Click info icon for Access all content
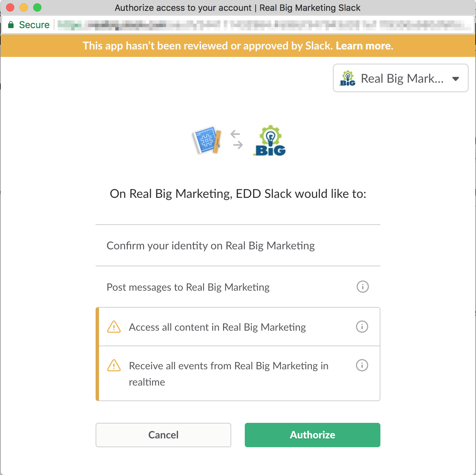 [362, 327]
